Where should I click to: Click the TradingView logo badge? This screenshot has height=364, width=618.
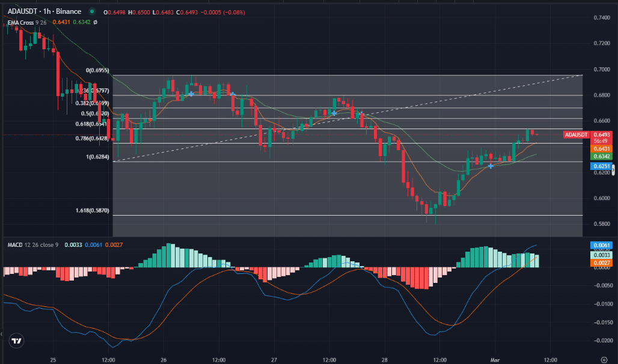[x=16, y=341]
